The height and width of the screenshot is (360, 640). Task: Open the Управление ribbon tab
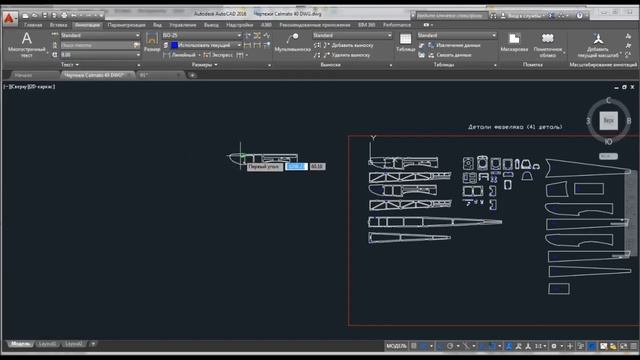point(182,25)
